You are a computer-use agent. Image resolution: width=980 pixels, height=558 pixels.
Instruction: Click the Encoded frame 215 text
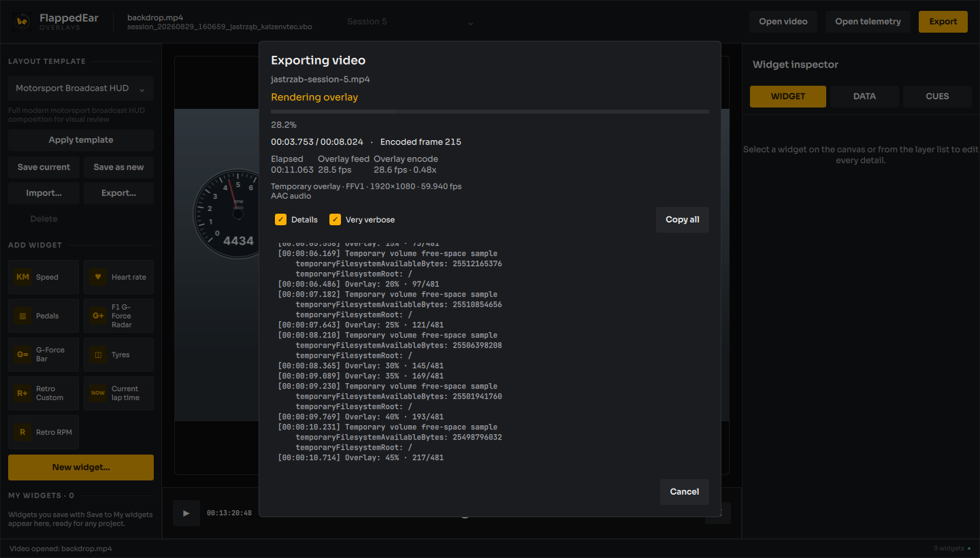pos(421,142)
